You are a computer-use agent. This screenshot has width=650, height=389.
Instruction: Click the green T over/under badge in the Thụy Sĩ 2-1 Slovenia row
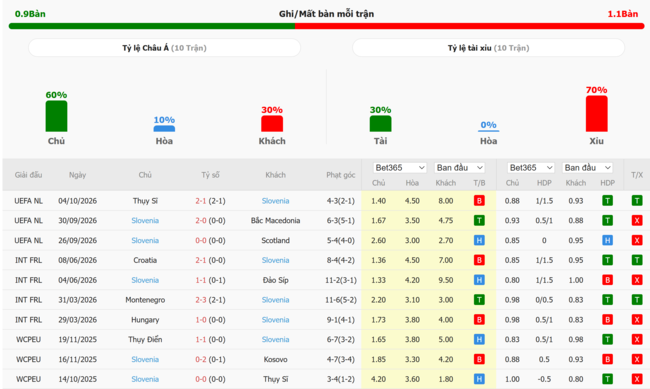click(x=637, y=201)
